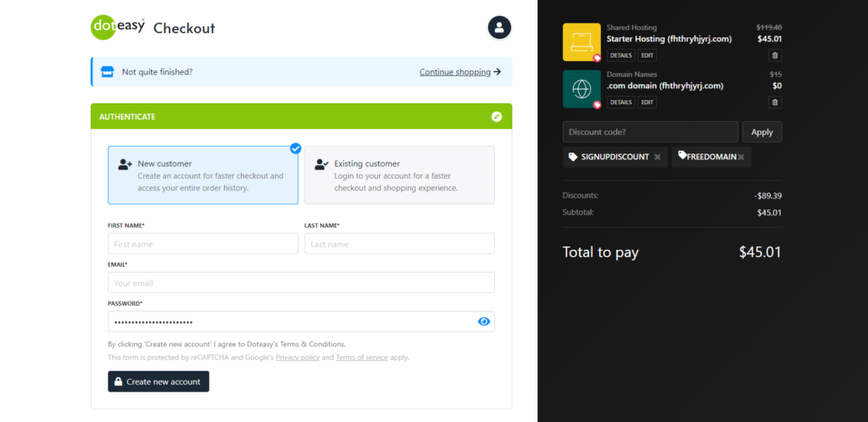This screenshot has width=868, height=422.
Task: Focus the Discount code field
Action: pos(650,131)
